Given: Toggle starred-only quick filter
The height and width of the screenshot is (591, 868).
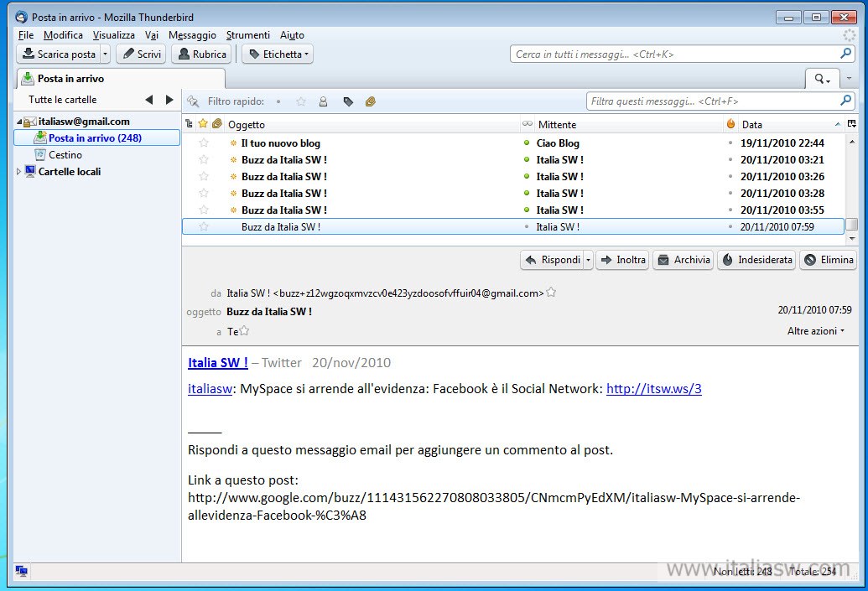Looking at the screenshot, I should [301, 101].
